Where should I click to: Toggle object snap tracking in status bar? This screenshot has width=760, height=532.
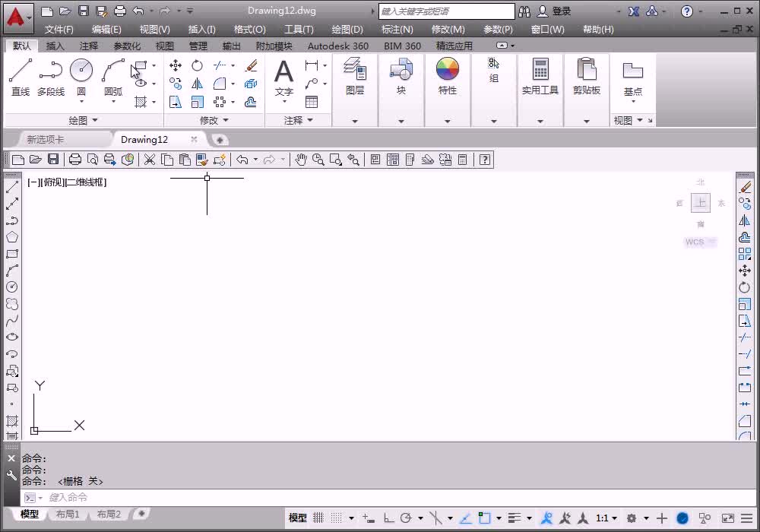pos(465,518)
